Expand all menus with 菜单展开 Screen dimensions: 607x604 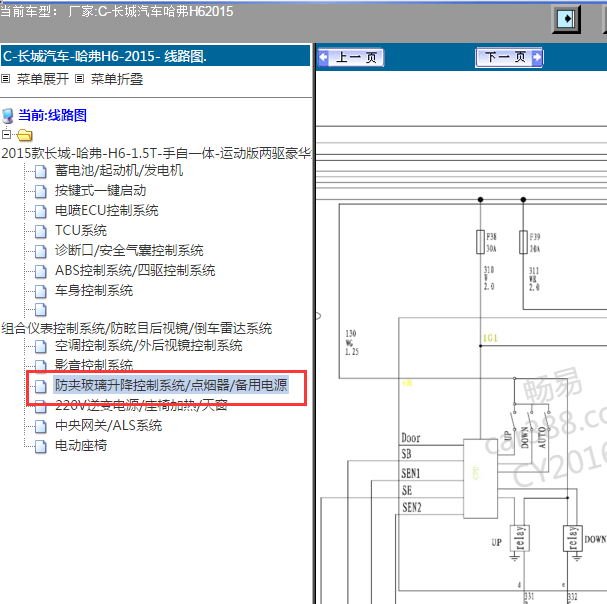click(x=43, y=79)
